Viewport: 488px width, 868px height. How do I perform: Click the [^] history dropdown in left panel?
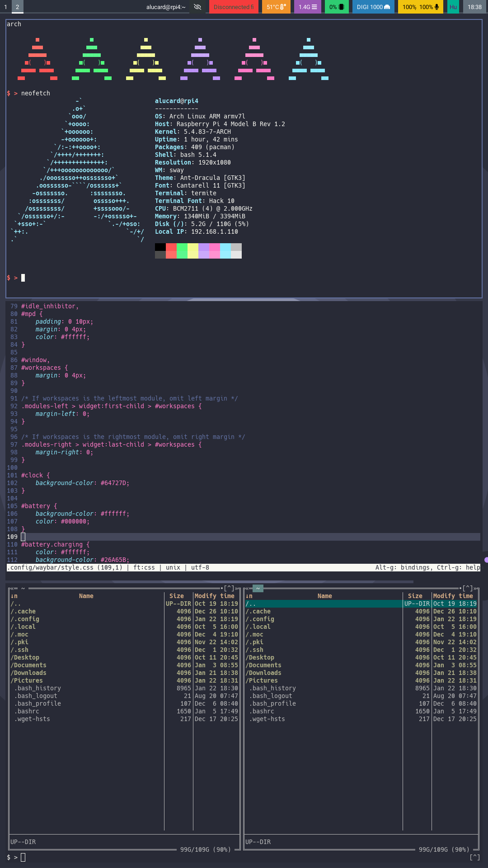point(229,588)
